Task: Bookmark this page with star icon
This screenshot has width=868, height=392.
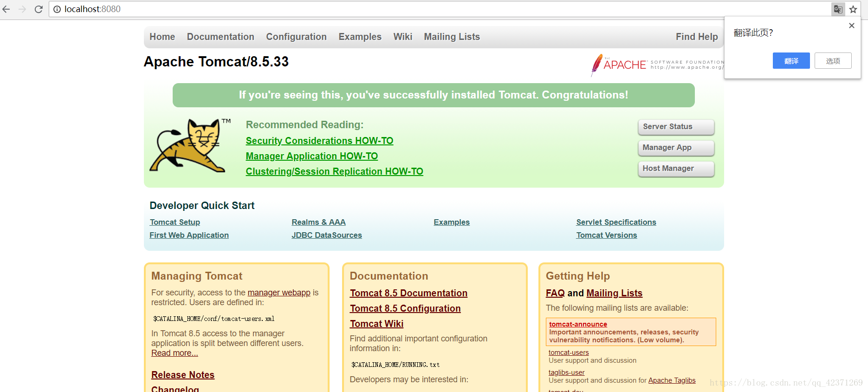Action: tap(853, 9)
